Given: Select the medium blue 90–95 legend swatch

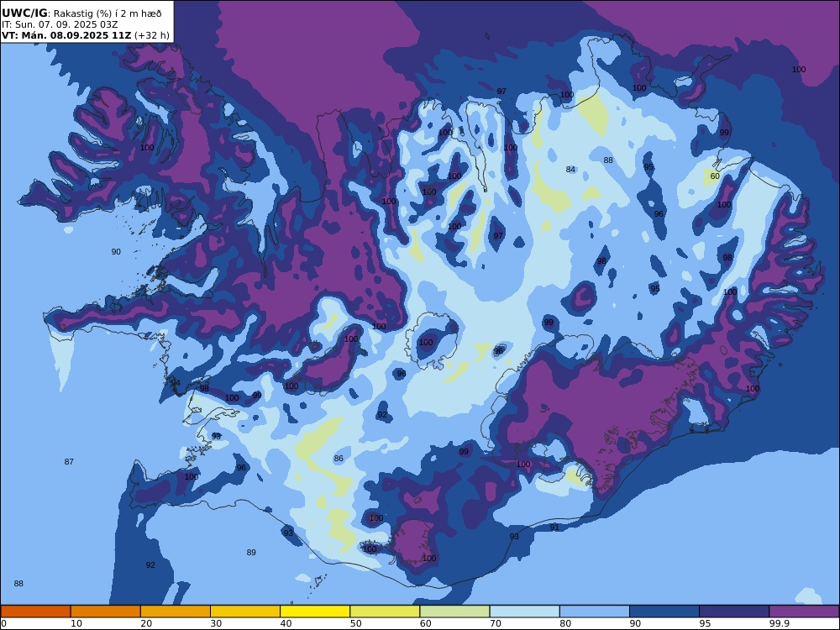Looking at the screenshot, I should point(664,612).
